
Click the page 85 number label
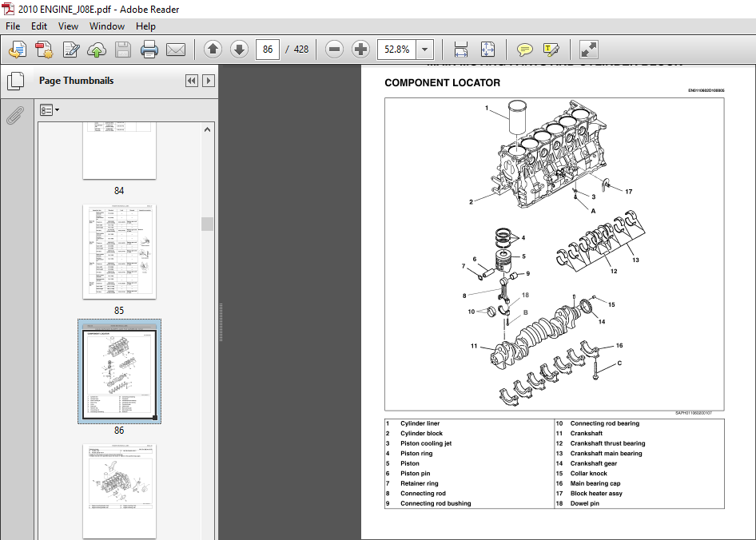[x=119, y=311]
